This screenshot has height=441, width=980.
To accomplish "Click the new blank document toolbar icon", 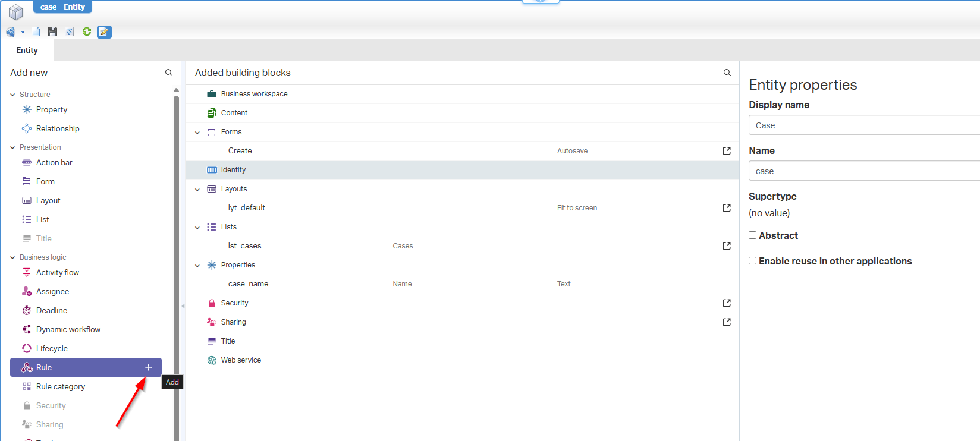I will pyautogui.click(x=36, y=31).
